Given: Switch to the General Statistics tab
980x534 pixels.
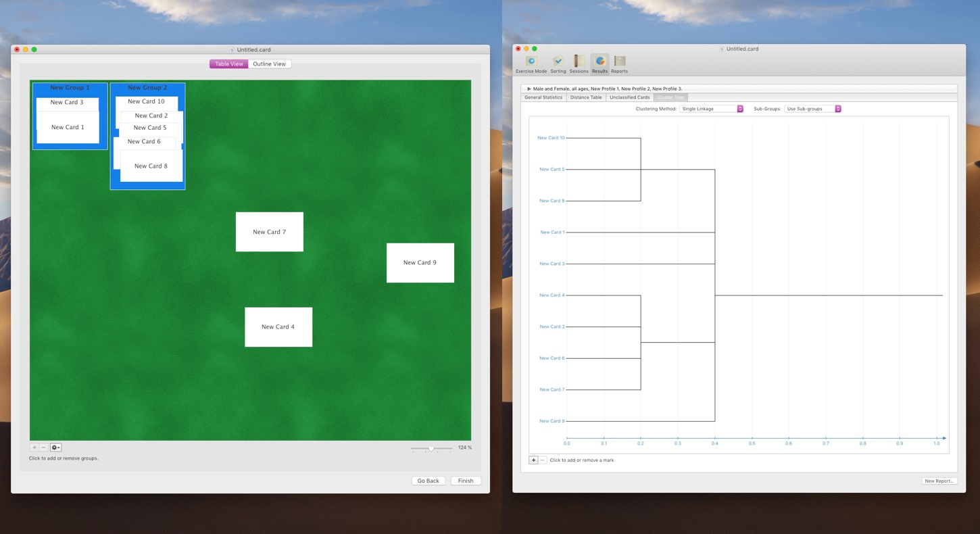Looking at the screenshot, I should tap(543, 97).
